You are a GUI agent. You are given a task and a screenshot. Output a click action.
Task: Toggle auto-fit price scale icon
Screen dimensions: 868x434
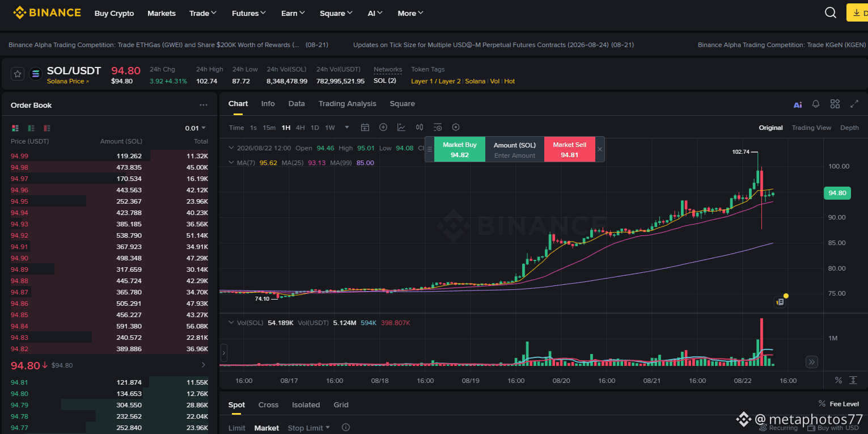coord(853,380)
